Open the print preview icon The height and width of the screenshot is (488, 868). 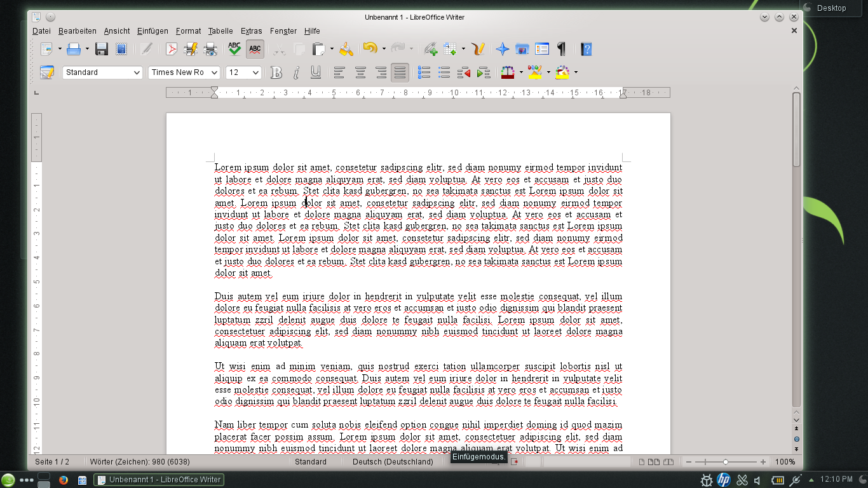211,49
